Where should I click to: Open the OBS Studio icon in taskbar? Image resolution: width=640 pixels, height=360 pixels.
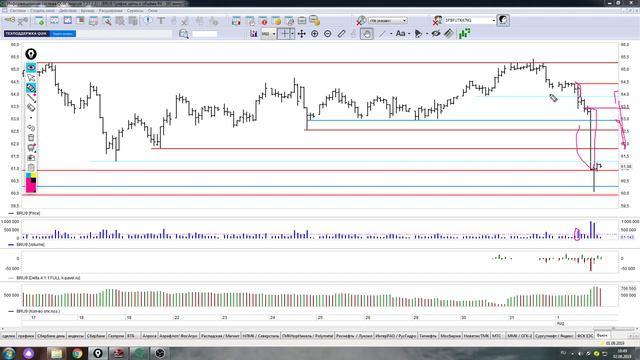[x=160, y=353]
